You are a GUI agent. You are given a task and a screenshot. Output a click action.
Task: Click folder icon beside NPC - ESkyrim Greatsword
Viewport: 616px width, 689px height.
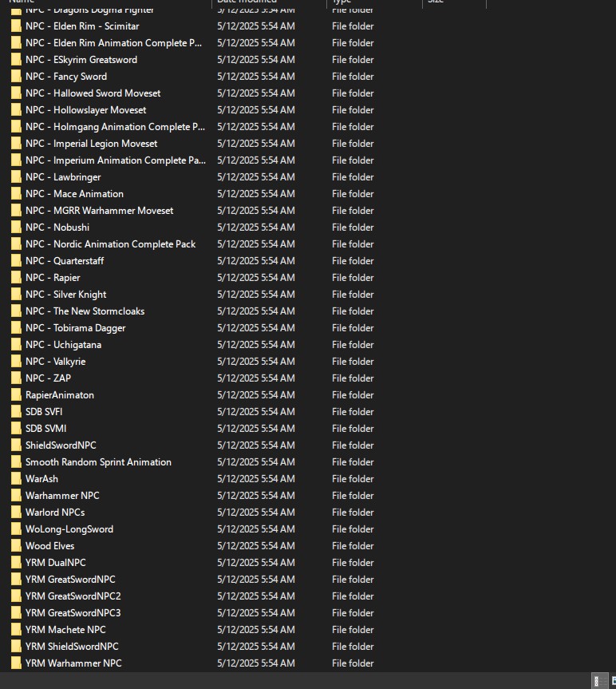pyautogui.click(x=16, y=60)
